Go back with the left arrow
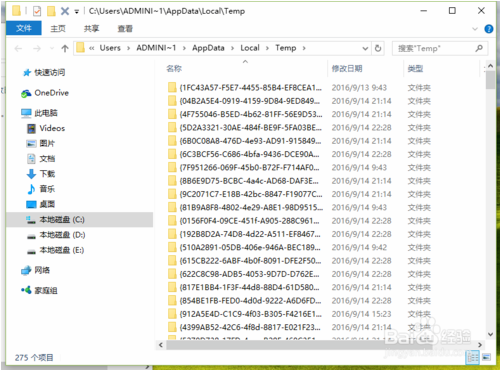This screenshot has width=500, height=370. click(x=18, y=49)
